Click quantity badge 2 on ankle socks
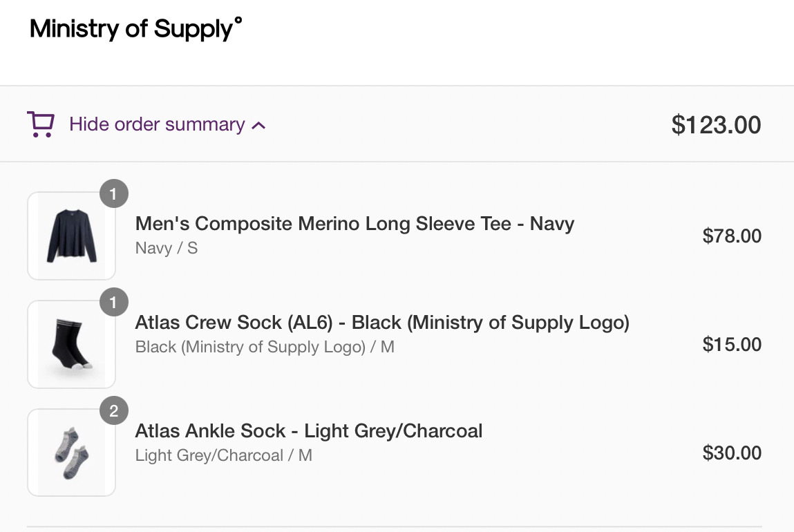Screen dimensions: 794x532 click(x=114, y=411)
